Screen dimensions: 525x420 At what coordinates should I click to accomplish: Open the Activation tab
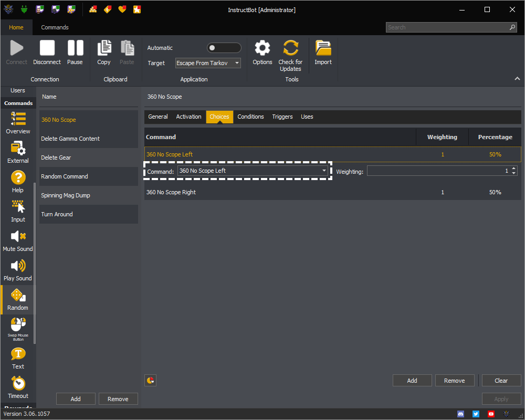pos(188,117)
